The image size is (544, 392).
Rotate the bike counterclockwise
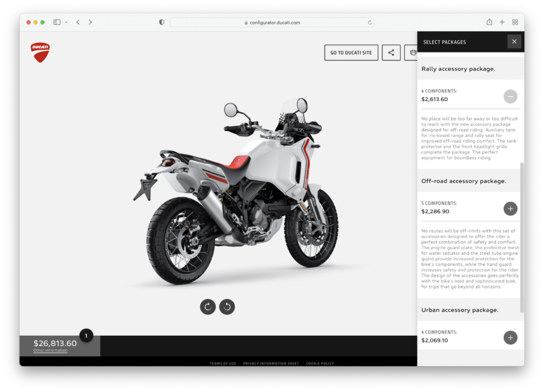(x=227, y=306)
